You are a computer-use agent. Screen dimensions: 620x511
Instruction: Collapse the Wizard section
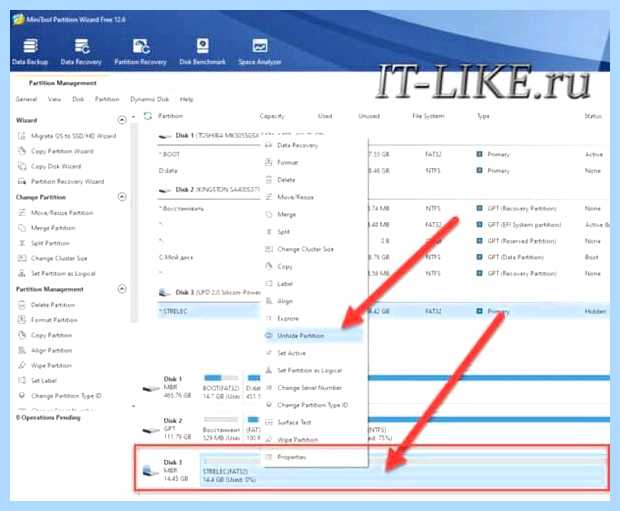click(x=122, y=120)
